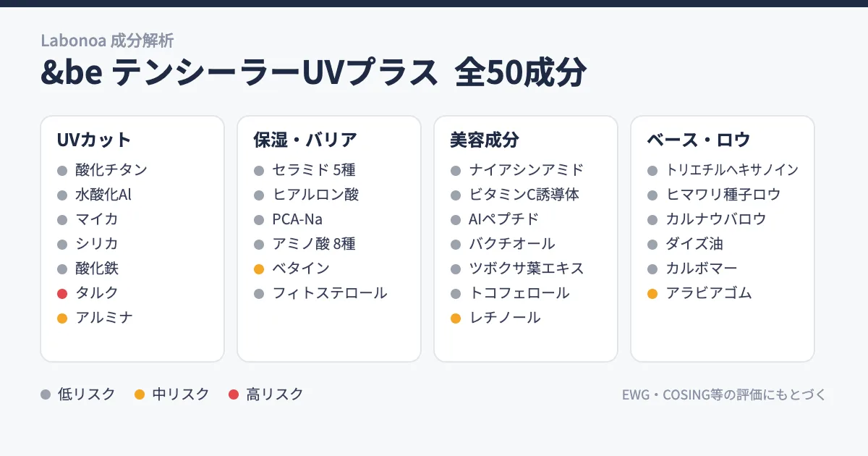868x456 pixels.
Task: Click the UVカット card heading
Action: (x=94, y=140)
